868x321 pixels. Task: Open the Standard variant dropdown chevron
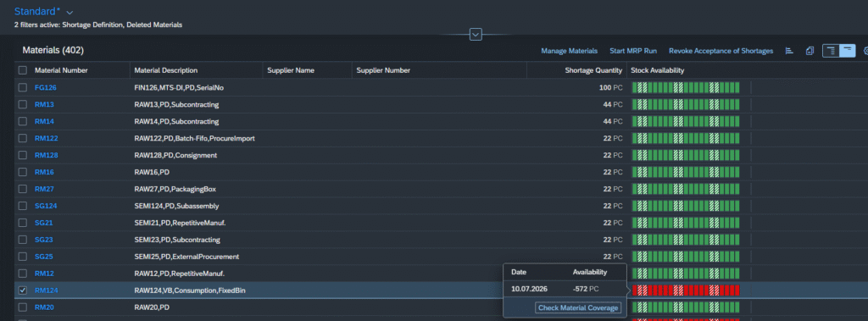(x=70, y=12)
